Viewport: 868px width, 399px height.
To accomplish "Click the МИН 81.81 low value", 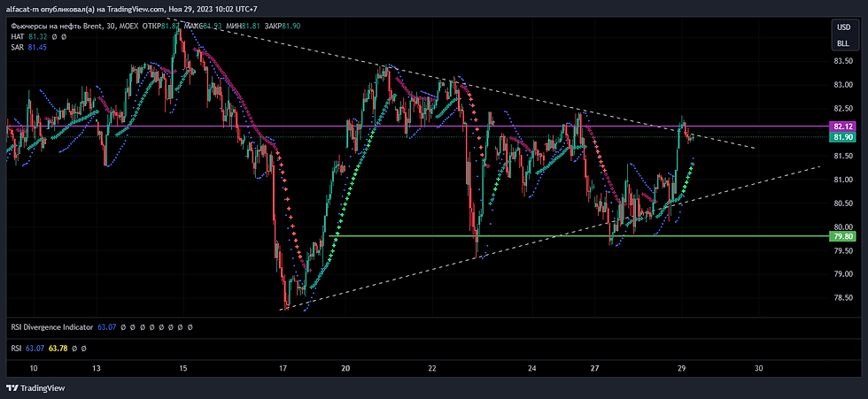I will 244,26.
